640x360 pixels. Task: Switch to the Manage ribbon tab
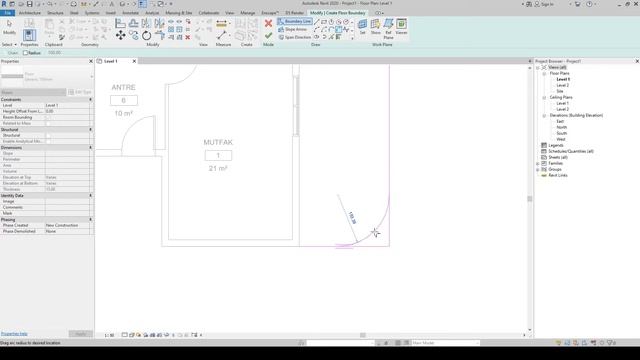tap(247, 13)
